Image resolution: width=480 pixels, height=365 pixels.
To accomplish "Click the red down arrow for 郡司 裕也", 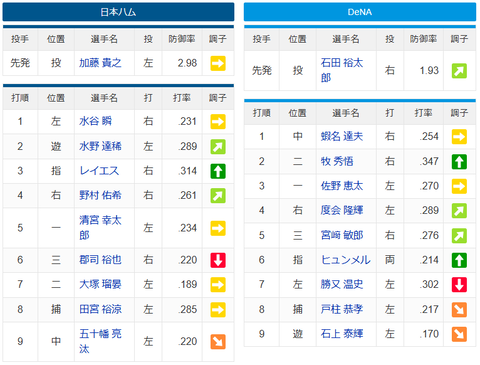I will tap(218, 260).
